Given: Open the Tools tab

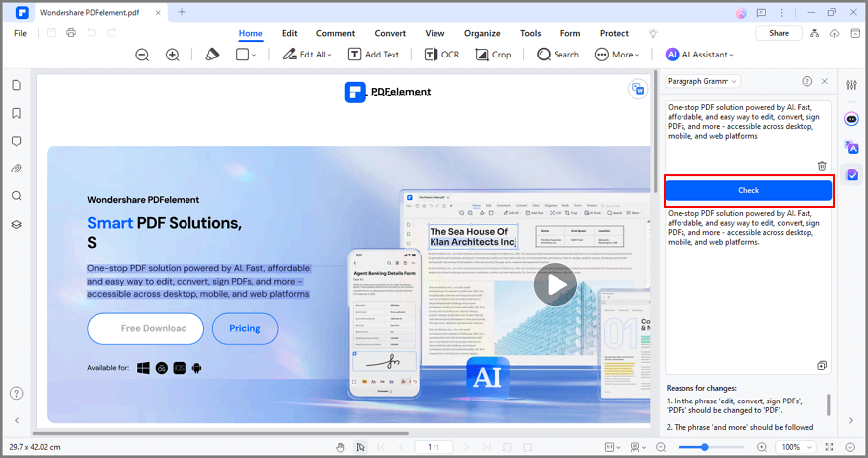Looking at the screenshot, I should [x=530, y=33].
